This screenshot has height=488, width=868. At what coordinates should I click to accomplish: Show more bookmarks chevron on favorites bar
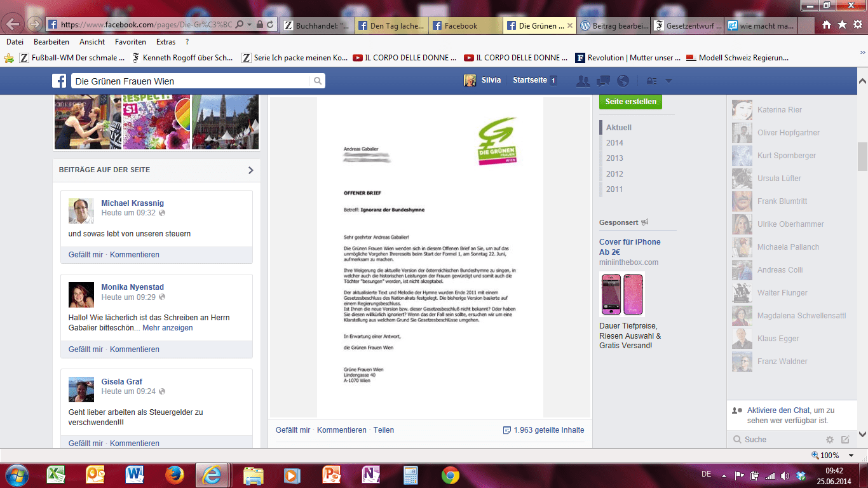coord(862,53)
